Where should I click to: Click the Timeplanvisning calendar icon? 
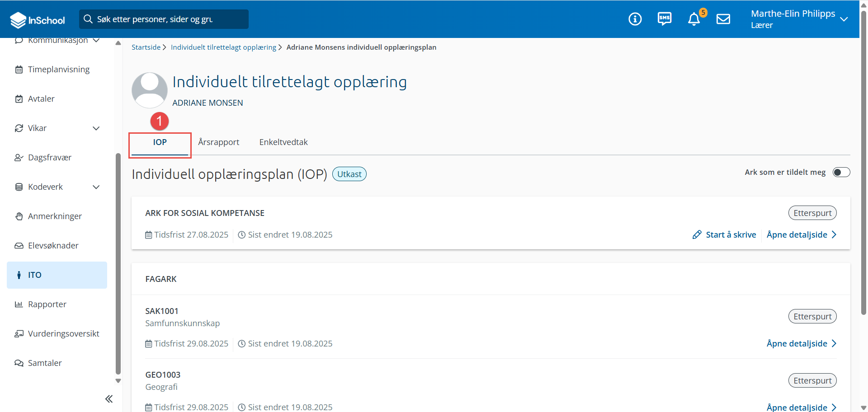[19, 70]
